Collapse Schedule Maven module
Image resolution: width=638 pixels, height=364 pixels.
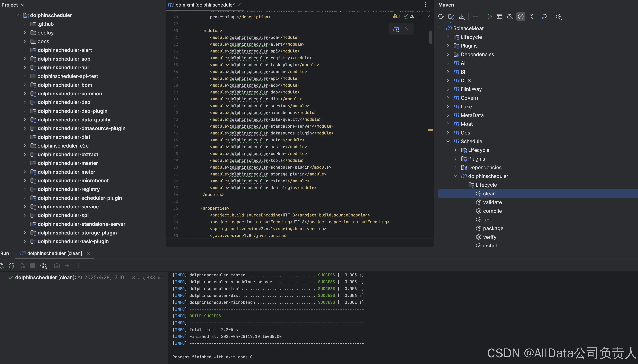click(x=448, y=141)
